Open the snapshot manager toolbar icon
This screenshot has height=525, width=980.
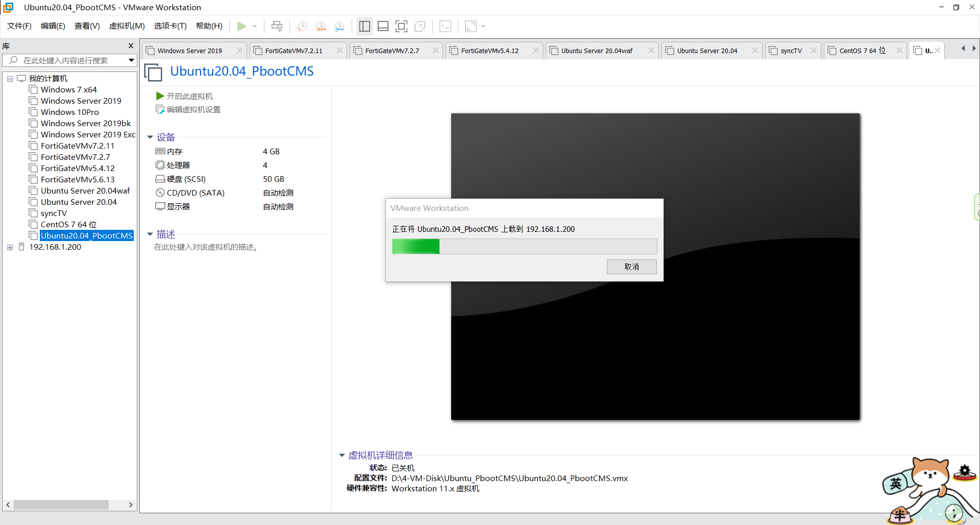339,26
